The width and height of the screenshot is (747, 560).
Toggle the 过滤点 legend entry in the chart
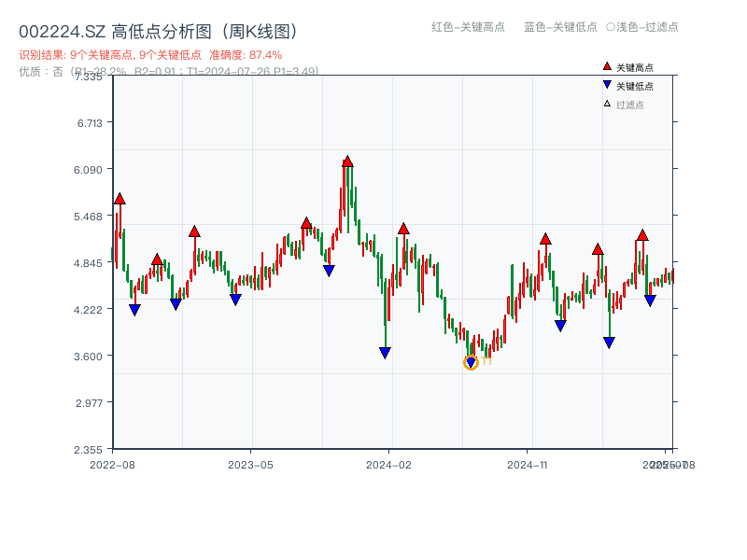624,105
